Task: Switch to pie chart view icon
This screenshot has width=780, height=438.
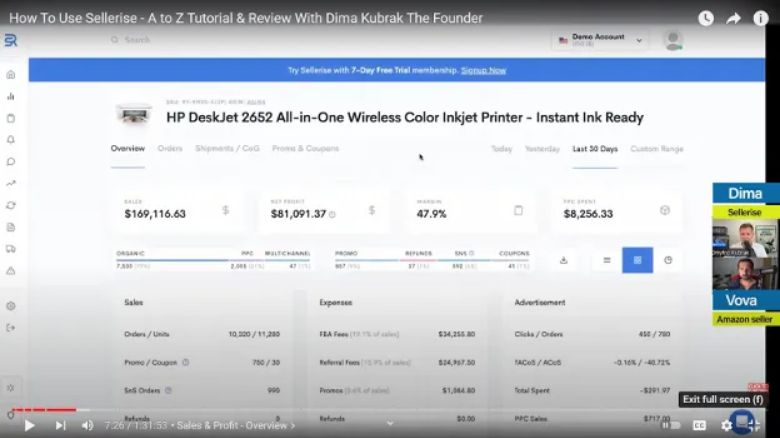Action: 668,260
